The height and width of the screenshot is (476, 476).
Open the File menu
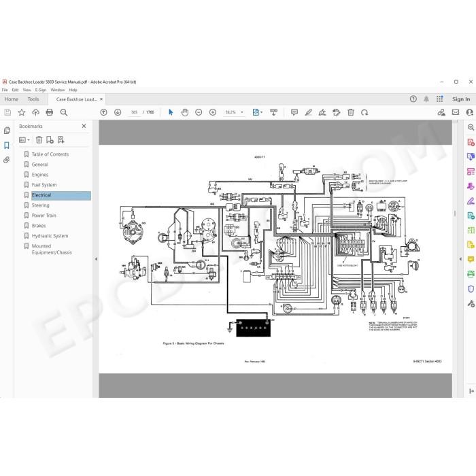[x=5, y=90]
